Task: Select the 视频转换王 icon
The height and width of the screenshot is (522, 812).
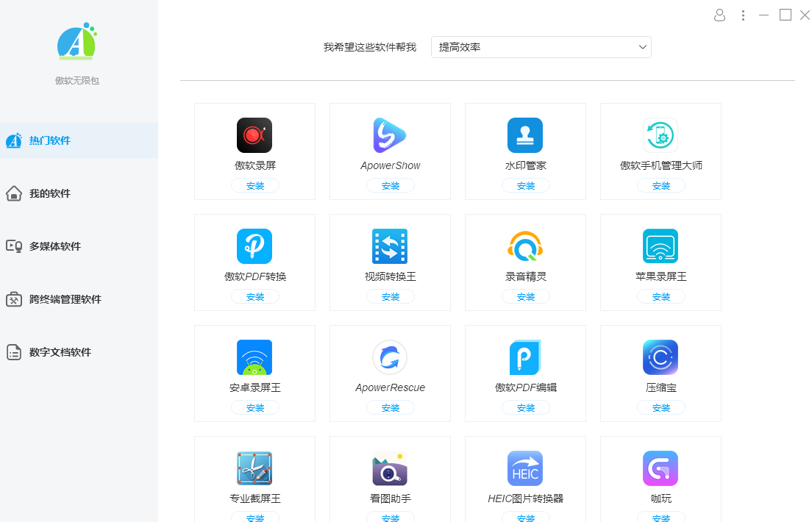Action: (390, 246)
